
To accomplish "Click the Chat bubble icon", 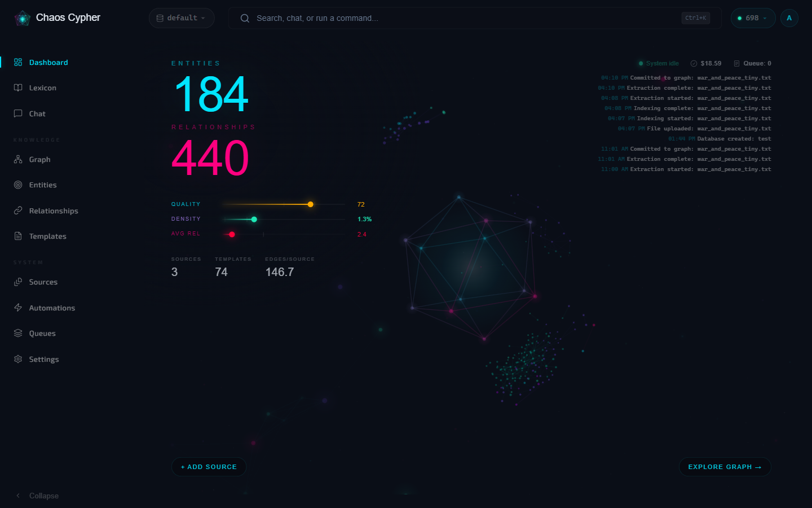I will (18, 113).
